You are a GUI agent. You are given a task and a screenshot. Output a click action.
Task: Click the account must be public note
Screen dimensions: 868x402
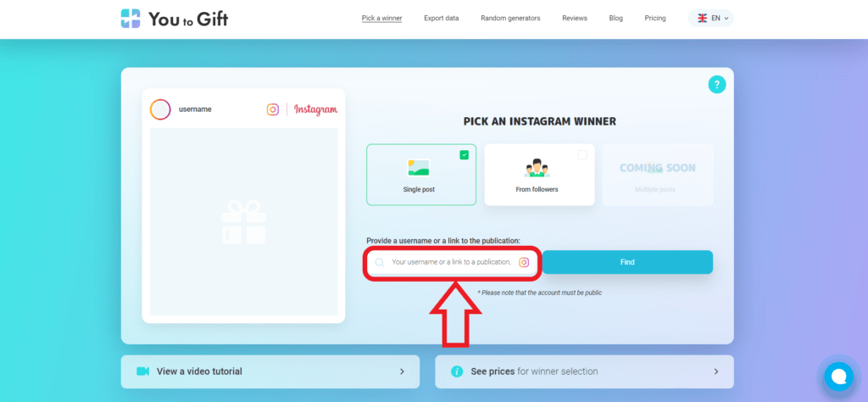point(540,293)
